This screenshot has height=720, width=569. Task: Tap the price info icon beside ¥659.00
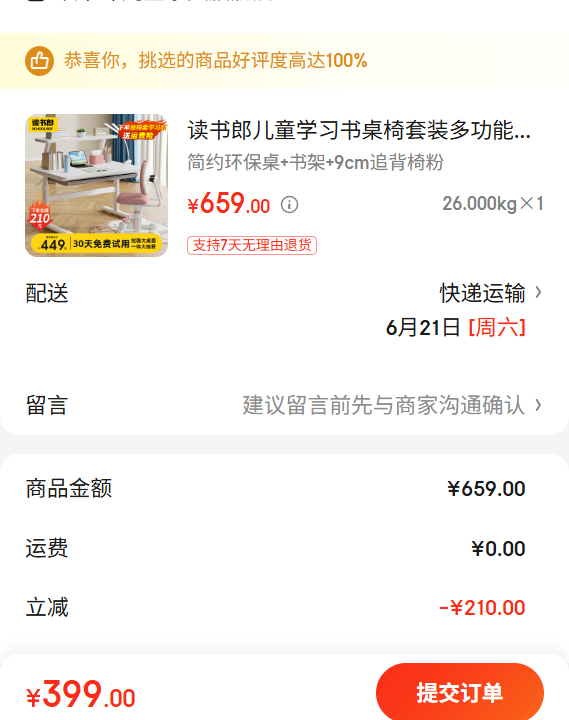point(289,204)
